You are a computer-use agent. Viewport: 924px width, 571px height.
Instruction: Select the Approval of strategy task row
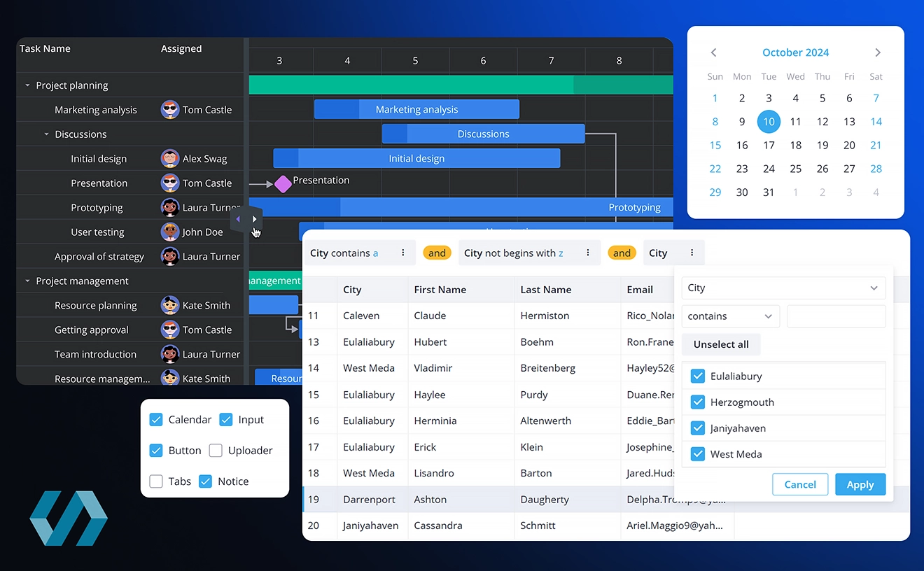pyautogui.click(x=130, y=256)
